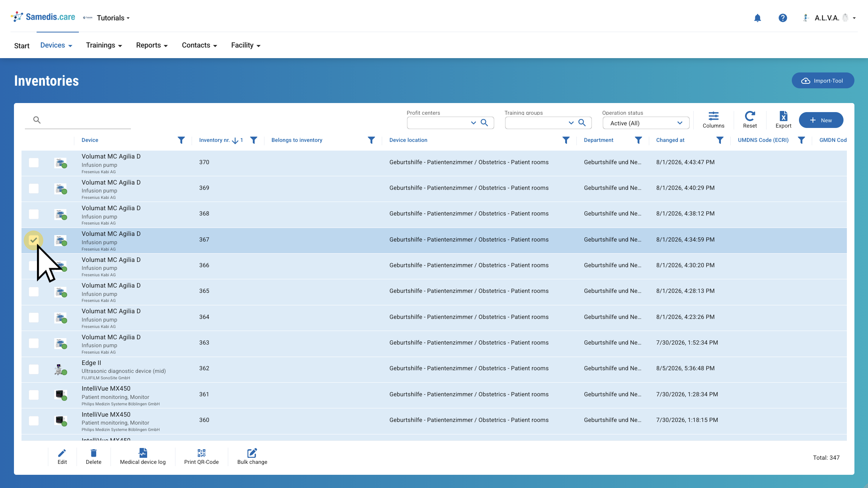Screen dimensions: 868x488
Task: Sort by the Changed at header
Action: (x=670, y=140)
